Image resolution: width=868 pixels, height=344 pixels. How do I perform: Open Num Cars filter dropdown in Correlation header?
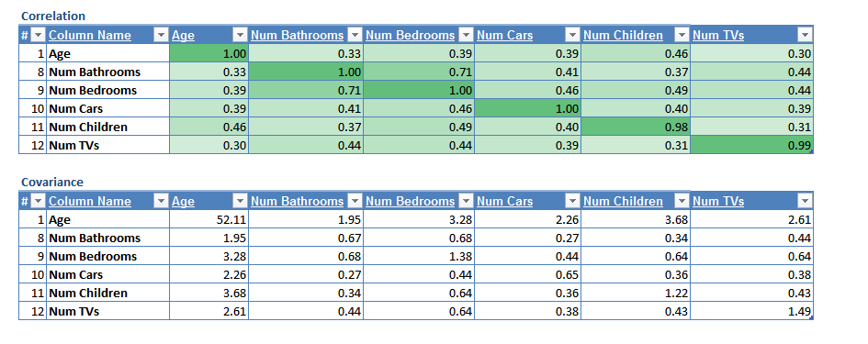click(x=572, y=36)
